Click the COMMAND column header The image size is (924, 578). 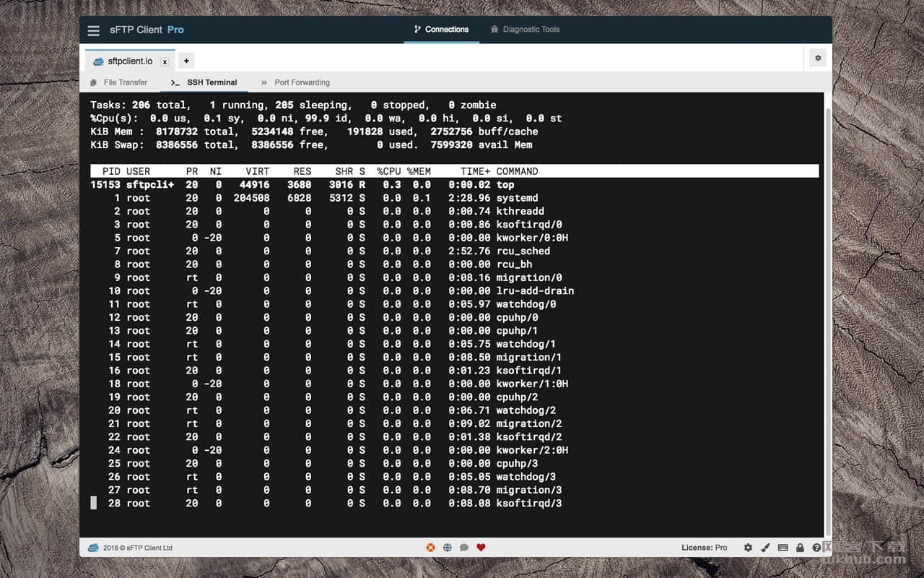click(x=517, y=171)
